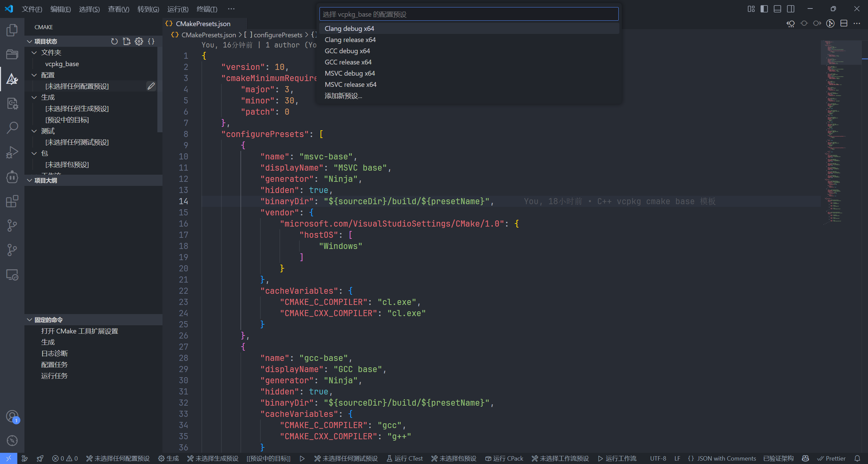Click configurePresets in breadcrumb
The width and height of the screenshot is (868, 464).
point(278,35)
